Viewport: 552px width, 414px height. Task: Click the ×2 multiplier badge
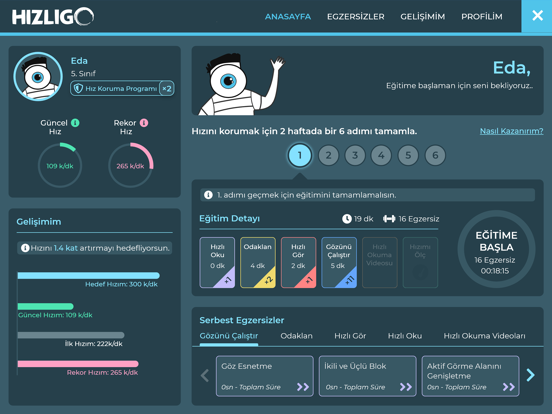pyautogui.click(x=167, y=88)
